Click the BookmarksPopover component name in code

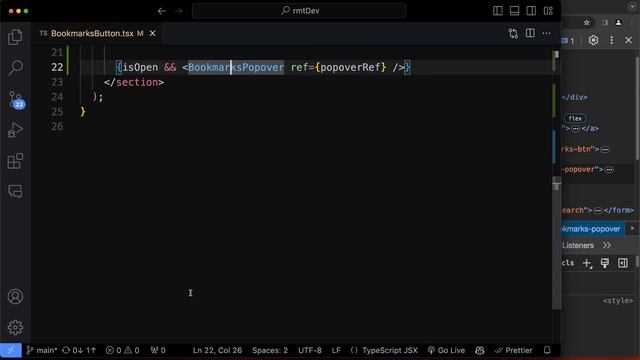click(236, 67)
